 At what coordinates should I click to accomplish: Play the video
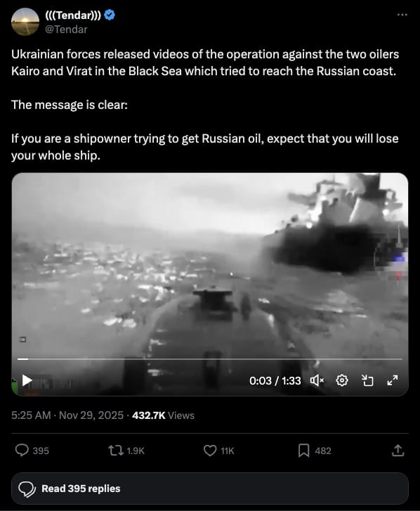tap(27, 380)
